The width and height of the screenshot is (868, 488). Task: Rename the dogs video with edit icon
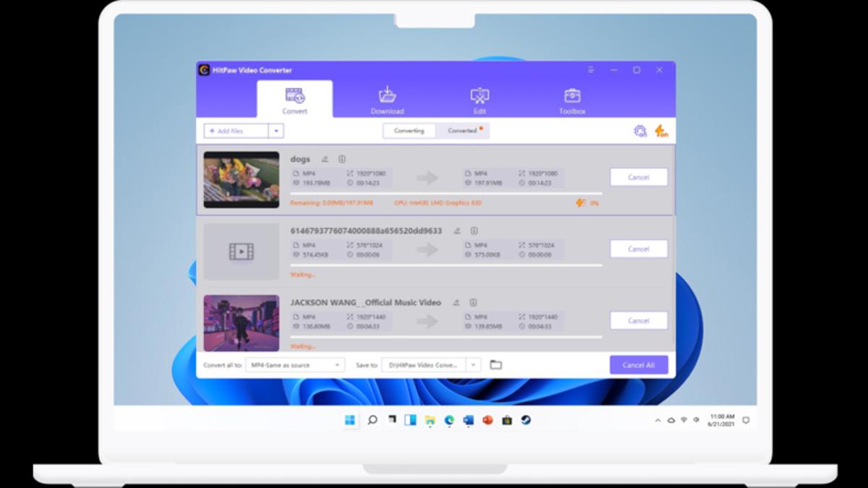coord(325,159)
